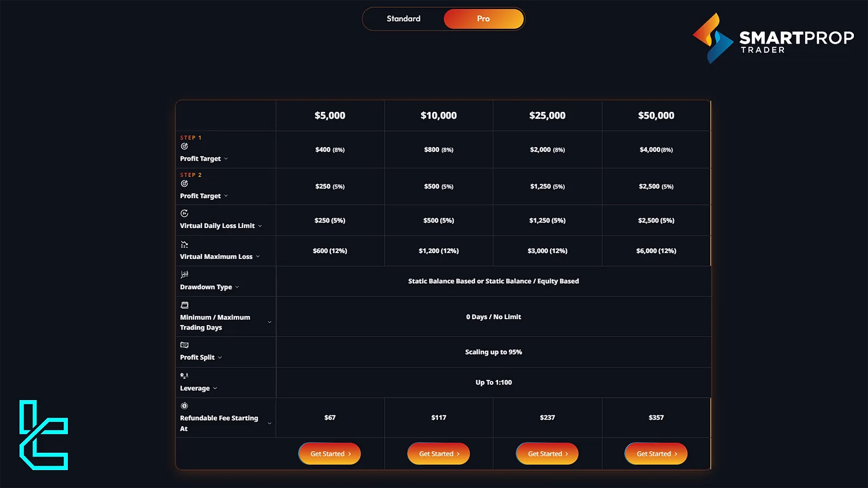Click the Trading Days calendar icon
The image size is (868, 488).
pyautogui.click(x=184, y=305)
